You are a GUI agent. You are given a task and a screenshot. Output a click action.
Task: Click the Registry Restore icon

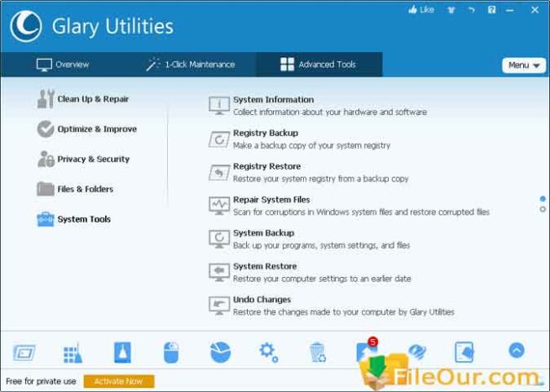(219, 173)
